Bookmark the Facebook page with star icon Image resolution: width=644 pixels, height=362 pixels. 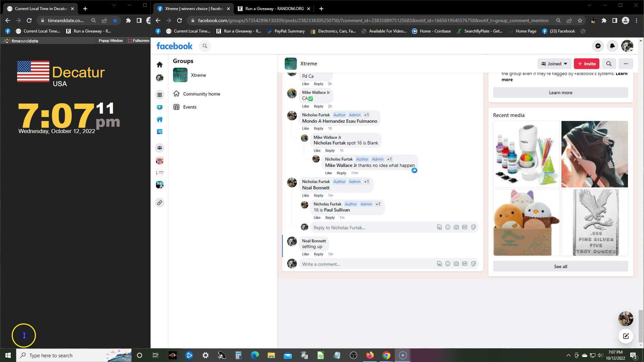580,20
